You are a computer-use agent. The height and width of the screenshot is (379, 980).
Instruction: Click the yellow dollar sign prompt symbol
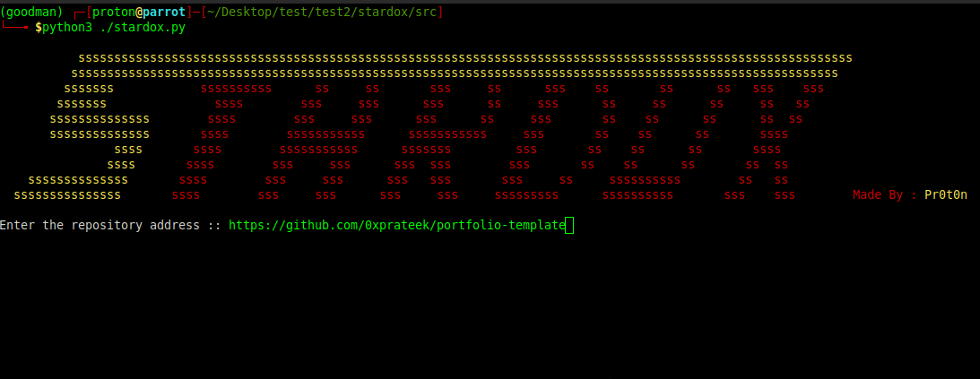(39, 28)
